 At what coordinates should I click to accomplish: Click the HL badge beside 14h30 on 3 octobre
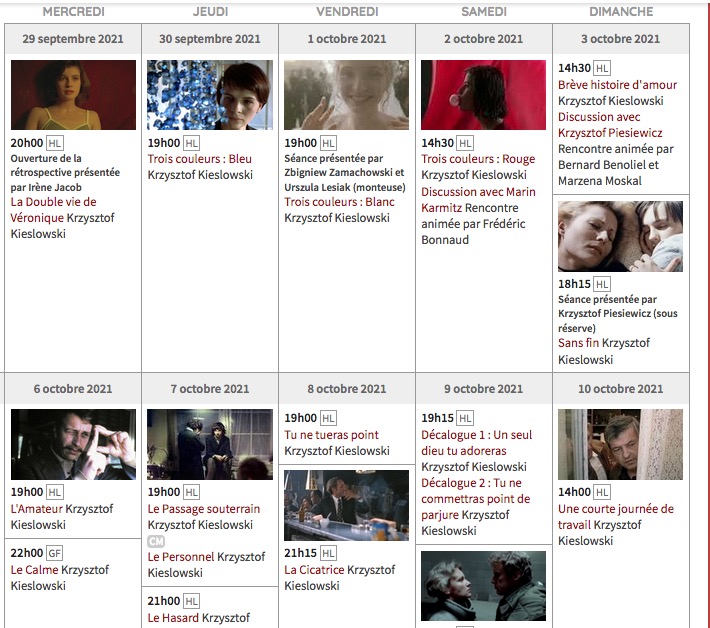click(x=602, y=68)
